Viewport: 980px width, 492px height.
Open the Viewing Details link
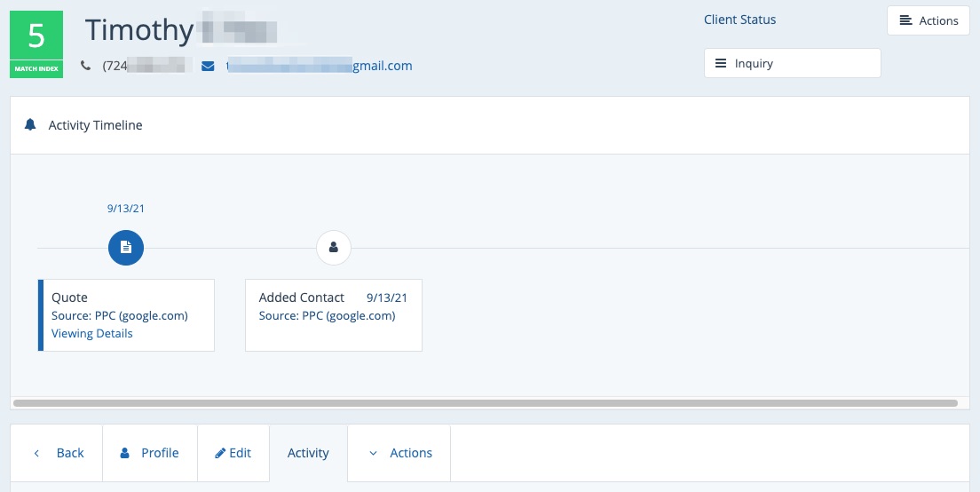92,334
